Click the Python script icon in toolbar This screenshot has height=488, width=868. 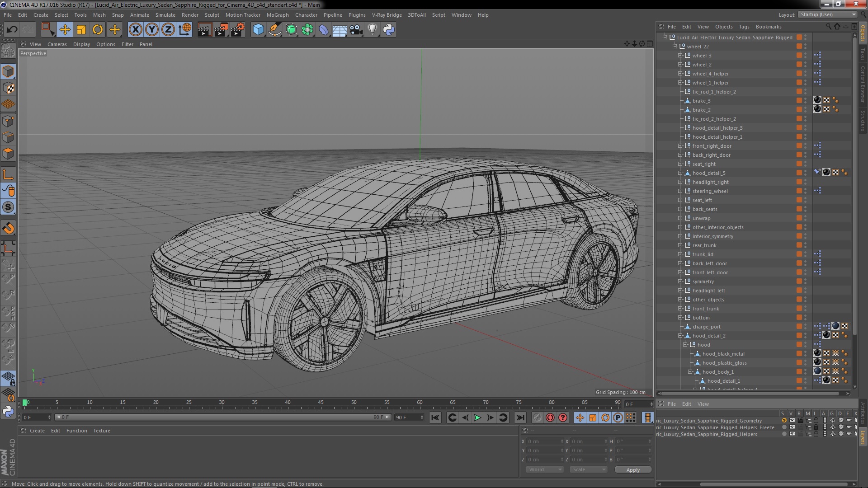pyautogui.click(x=389, y=30)
